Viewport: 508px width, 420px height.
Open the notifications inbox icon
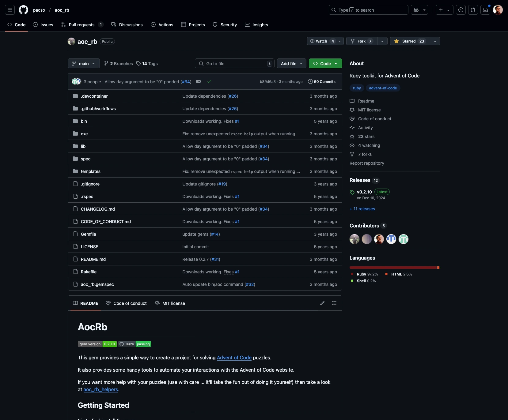click(485, 10)
